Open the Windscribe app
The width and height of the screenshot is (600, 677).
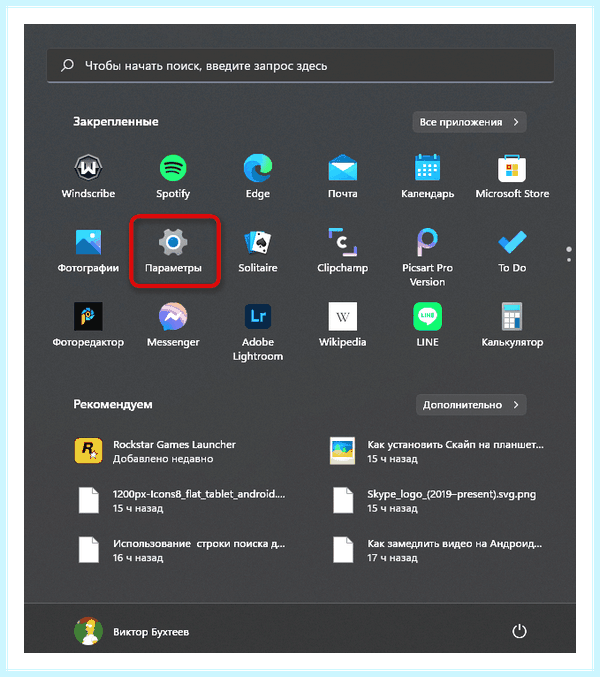(88, 176)
